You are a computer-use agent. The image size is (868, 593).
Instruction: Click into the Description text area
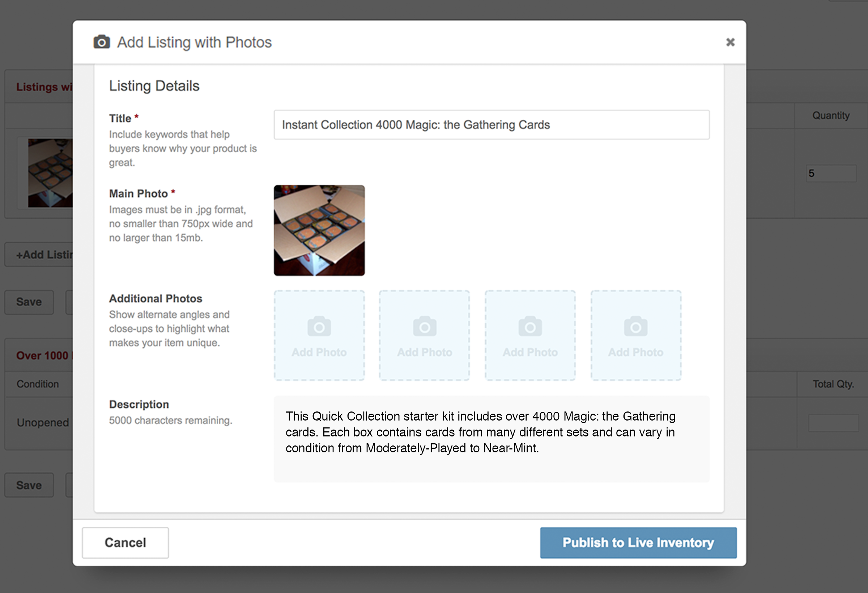pos(492,439)
